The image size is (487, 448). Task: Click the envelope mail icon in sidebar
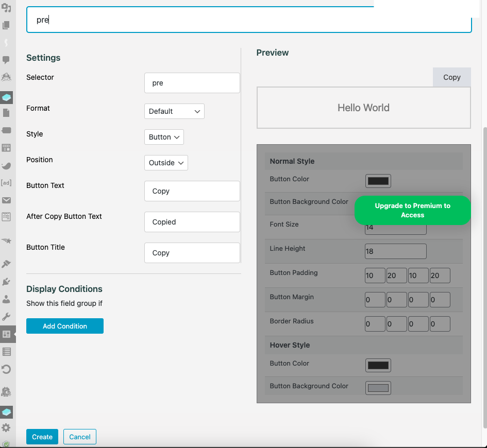point(6,200)
